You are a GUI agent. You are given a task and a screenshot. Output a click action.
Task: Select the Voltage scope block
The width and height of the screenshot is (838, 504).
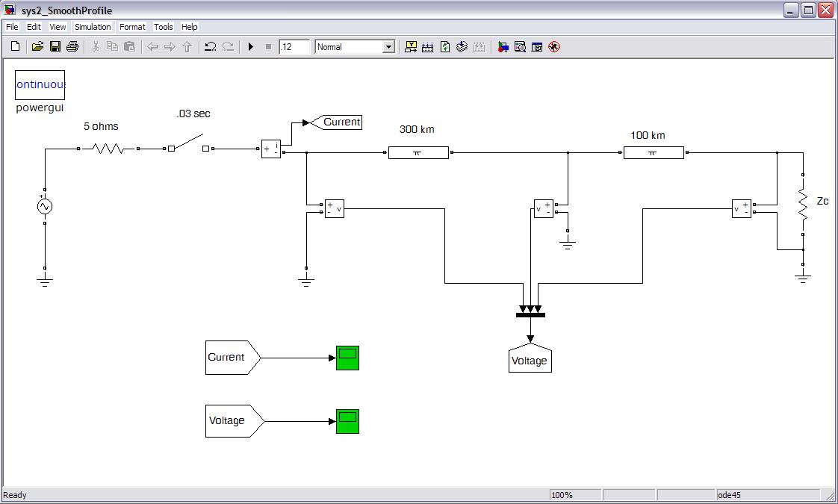[x=347, y=421]
